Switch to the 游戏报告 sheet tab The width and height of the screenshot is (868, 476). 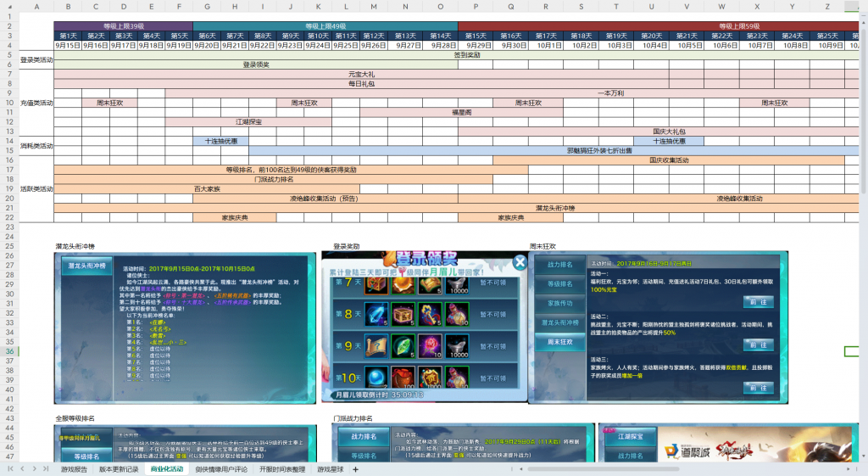click(74, 469)
